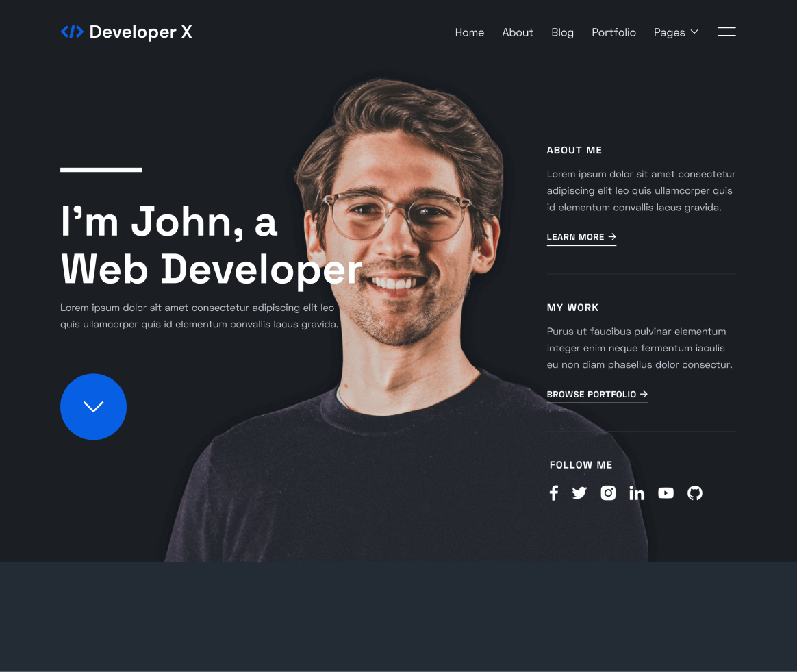Click the blue circular scroll-down chevron button
This screenshot has width=797, height=672.
click(x=93, y=406)
